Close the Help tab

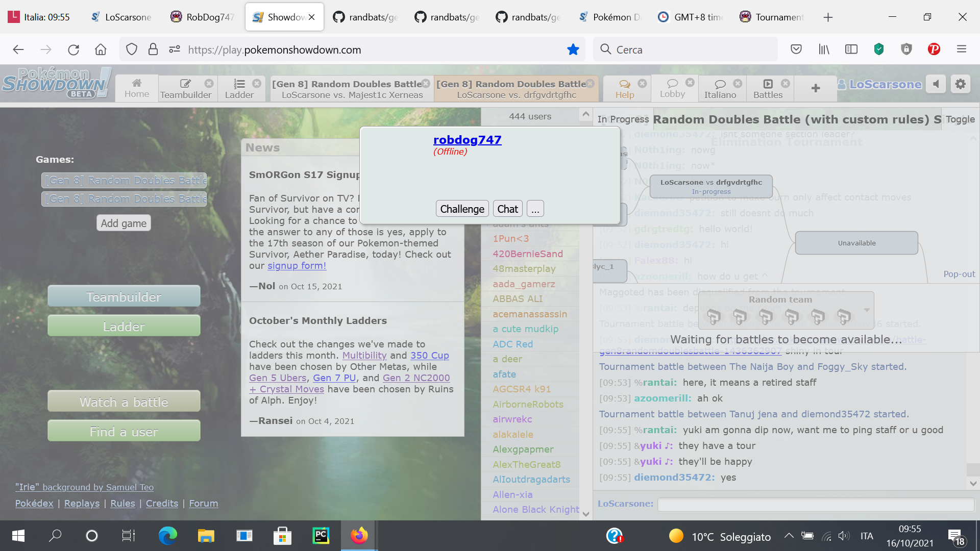click(642, 83)
